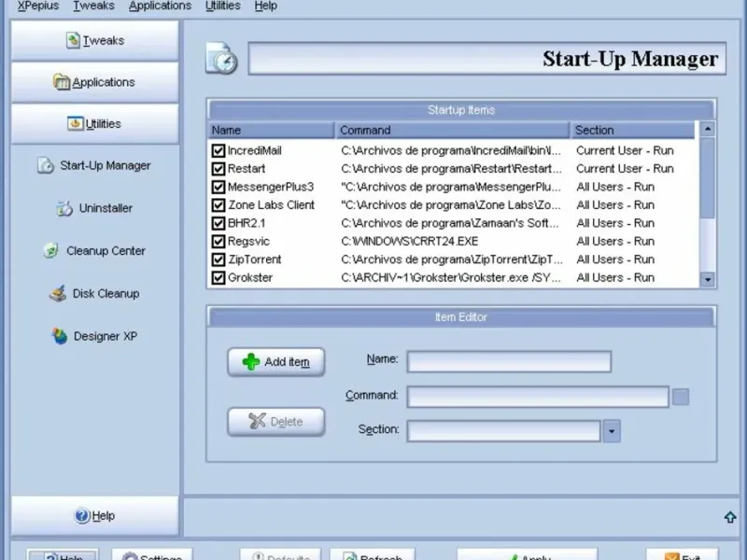
Task: Uncheck the Grokster startup item
Action: [x=218, y=277]
